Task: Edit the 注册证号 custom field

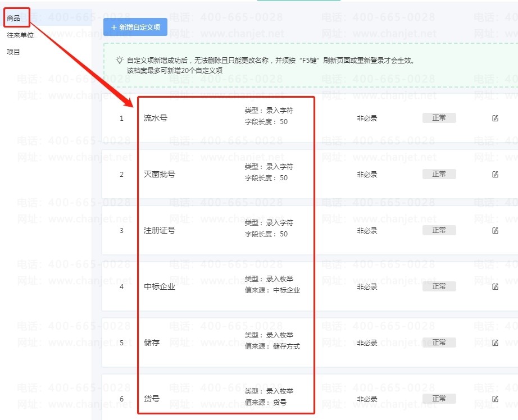Action: pyautogui.click(x=495, y=230)
